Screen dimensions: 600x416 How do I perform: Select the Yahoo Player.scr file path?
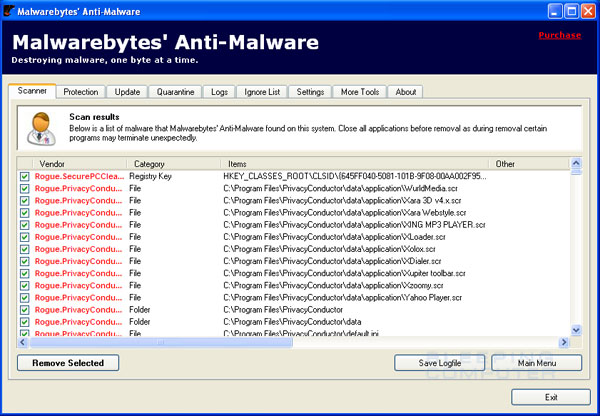point(342,298)
